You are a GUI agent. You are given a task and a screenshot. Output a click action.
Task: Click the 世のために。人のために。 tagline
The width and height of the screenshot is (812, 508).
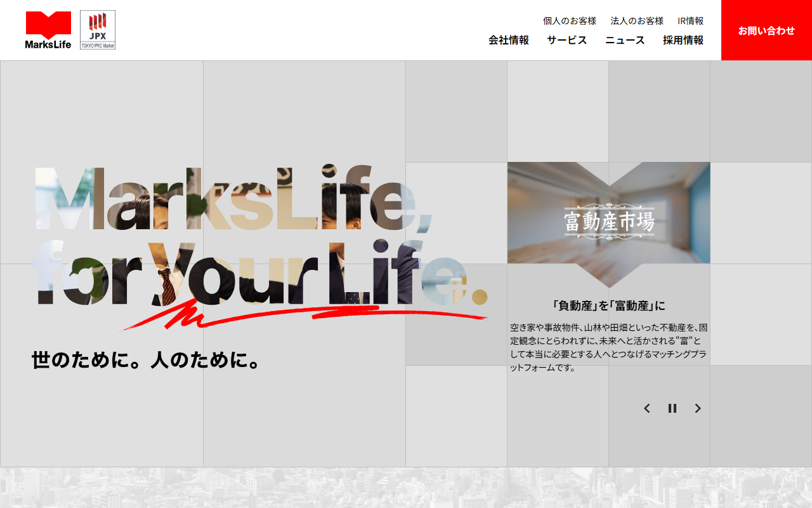click(146, 360)
